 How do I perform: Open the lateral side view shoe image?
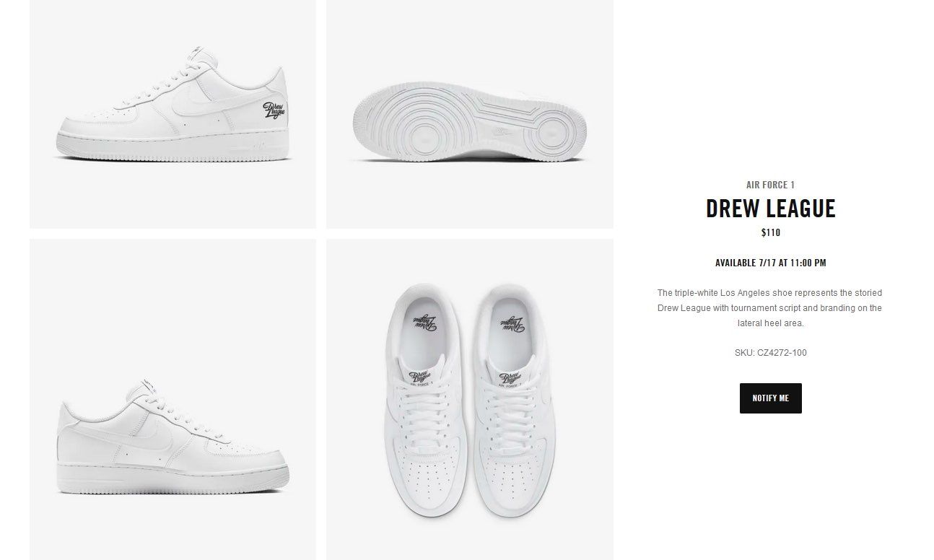(173, 114)
